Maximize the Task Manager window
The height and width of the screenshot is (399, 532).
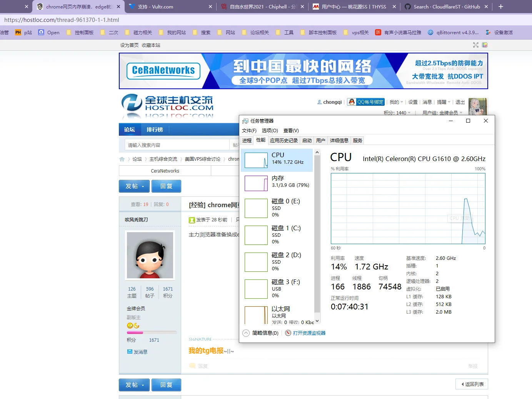[468, 121]
